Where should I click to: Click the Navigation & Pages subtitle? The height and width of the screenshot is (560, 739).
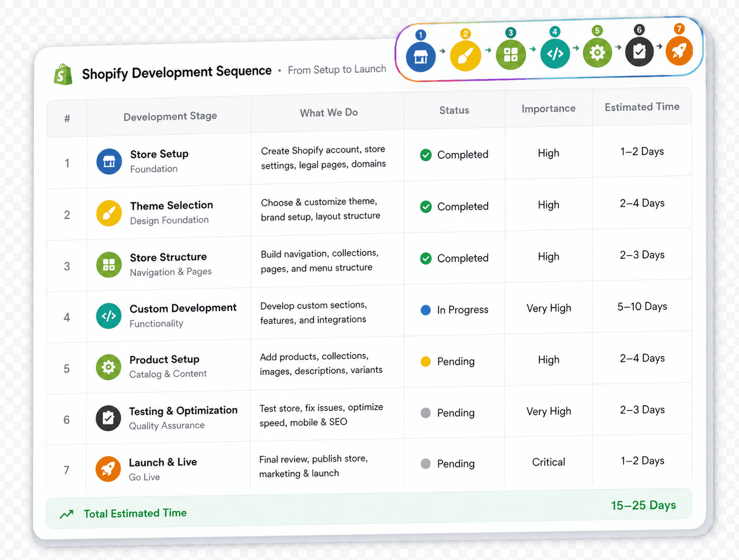coord(171,272)
